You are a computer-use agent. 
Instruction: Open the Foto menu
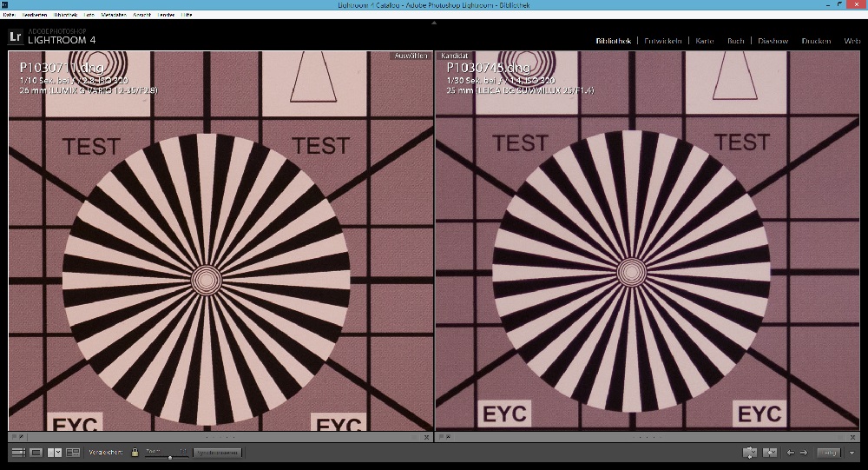89,15
